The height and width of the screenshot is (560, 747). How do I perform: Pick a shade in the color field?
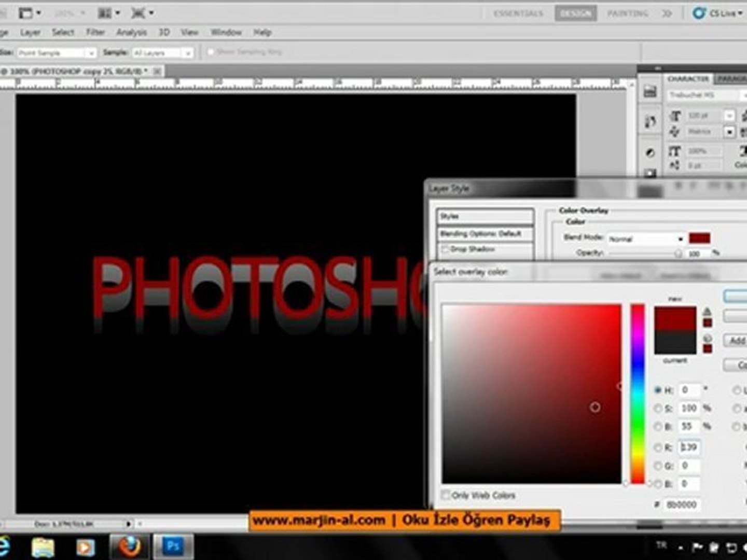point(532,394)
